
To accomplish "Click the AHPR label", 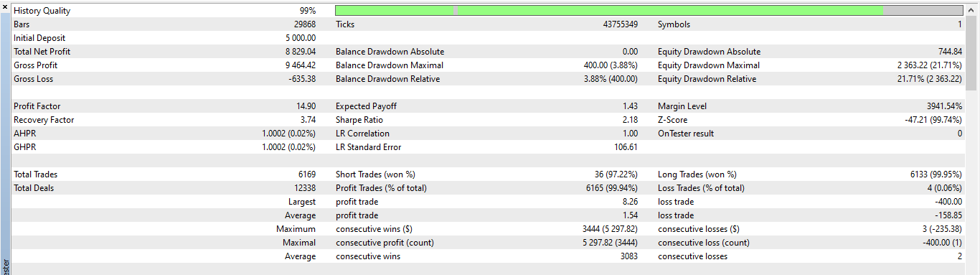I will (x=25, y=134).
